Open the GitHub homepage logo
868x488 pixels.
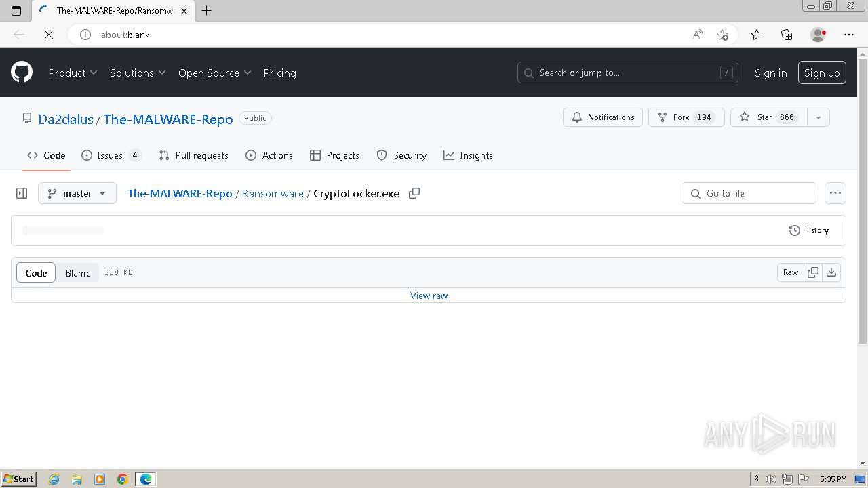click(x=22, y=73)
